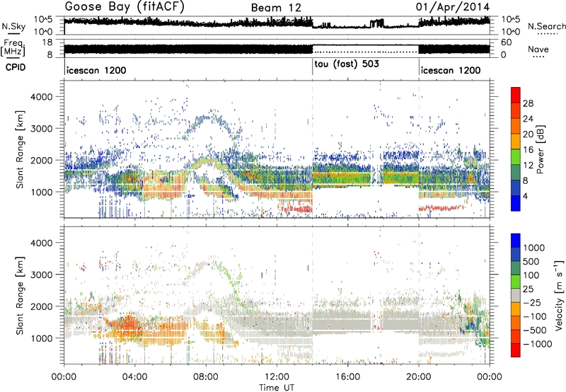
Task: Click the 'N.Sky' axis label
Action: (x=13, y=26)
